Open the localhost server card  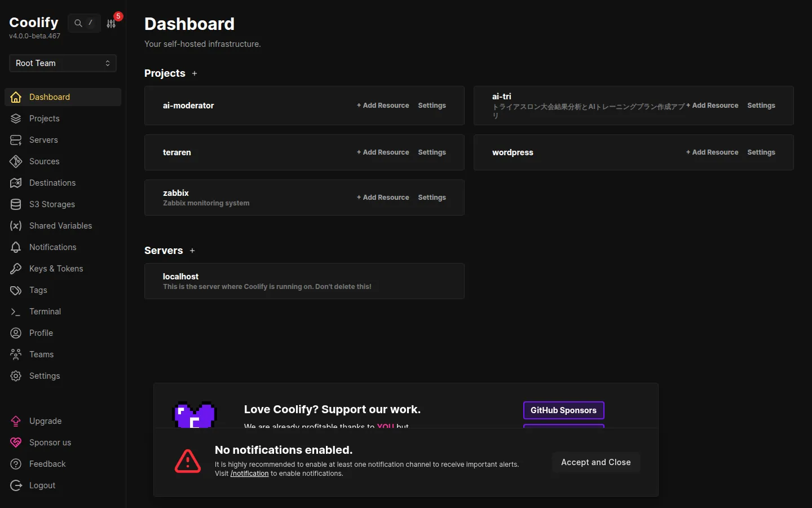coord(304,281)
